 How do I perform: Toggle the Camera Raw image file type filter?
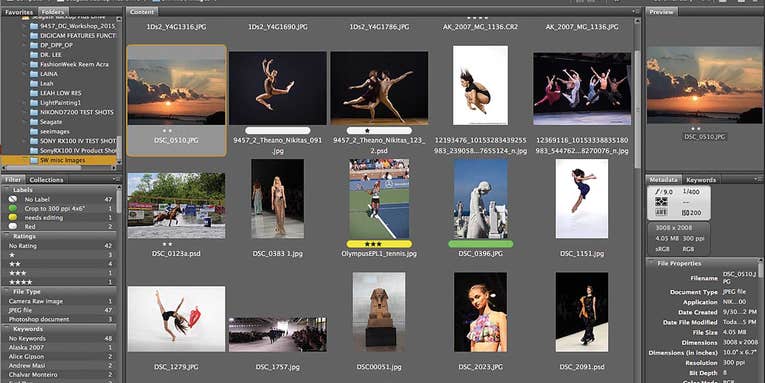point(60,301)
